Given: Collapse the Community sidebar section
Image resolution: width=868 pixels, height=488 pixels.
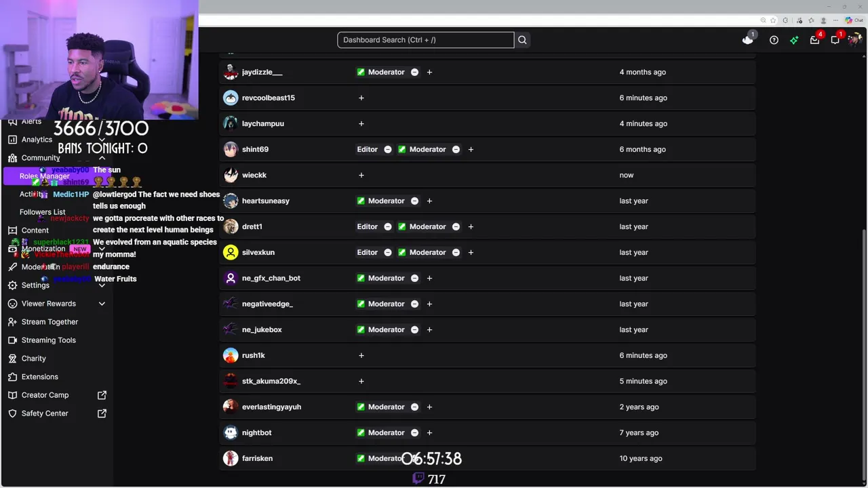Looking at the screenshot, I should coord(102,158).
